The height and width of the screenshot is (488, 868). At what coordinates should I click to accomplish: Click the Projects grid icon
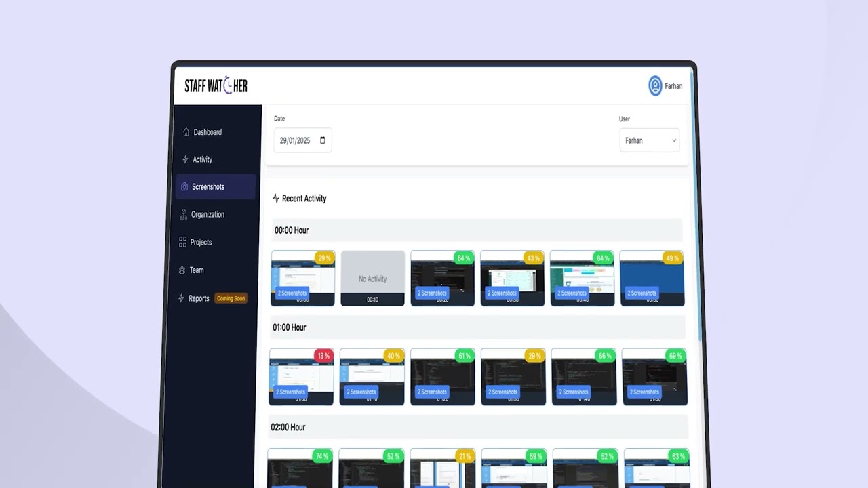click(183, 242)
